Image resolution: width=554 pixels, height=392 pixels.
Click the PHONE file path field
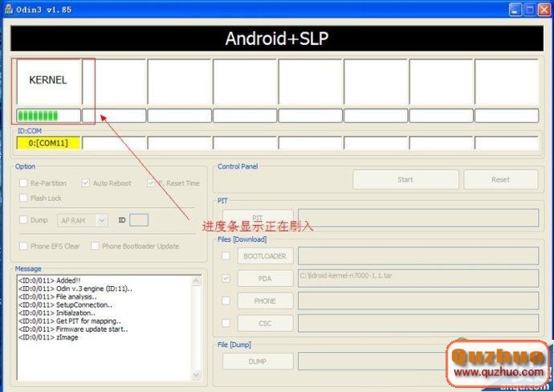click(x=418, y=300)
